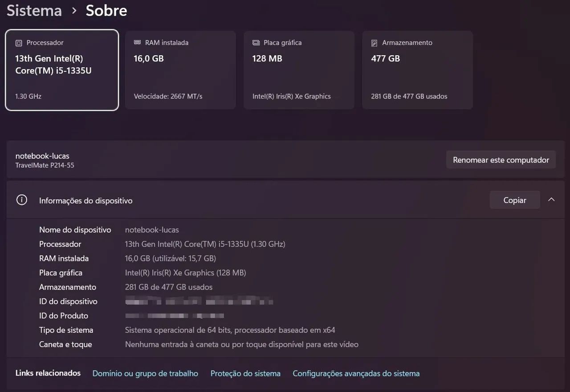The width and height of the screenshot is (570, 392).
Task: Click the Nome do dispositivo label
Action: pos(75,230)
